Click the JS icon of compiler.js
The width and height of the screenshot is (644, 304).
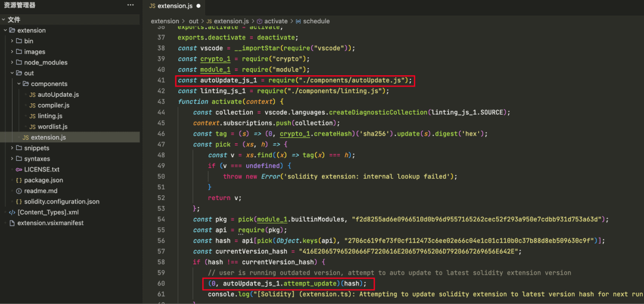[32, 105]
